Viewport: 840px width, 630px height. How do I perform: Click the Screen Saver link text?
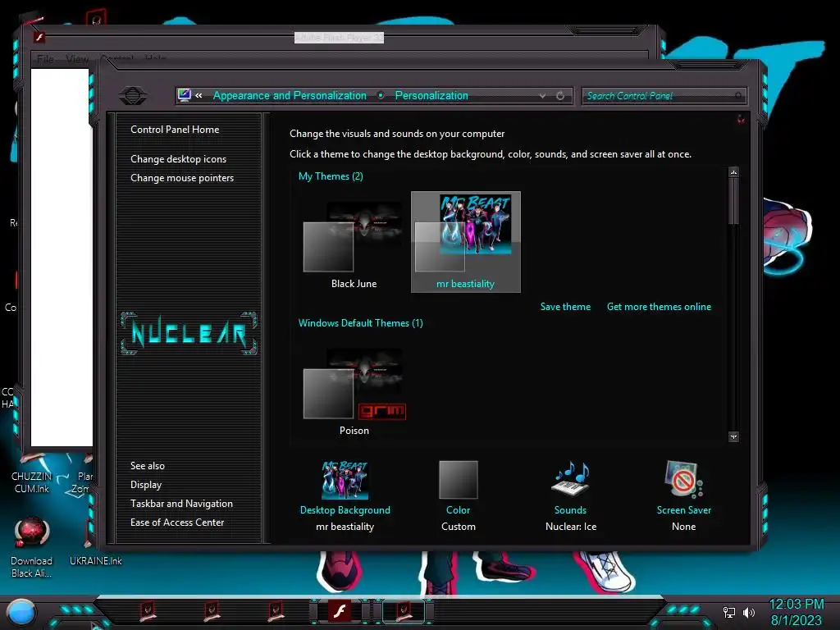(683, 510)
